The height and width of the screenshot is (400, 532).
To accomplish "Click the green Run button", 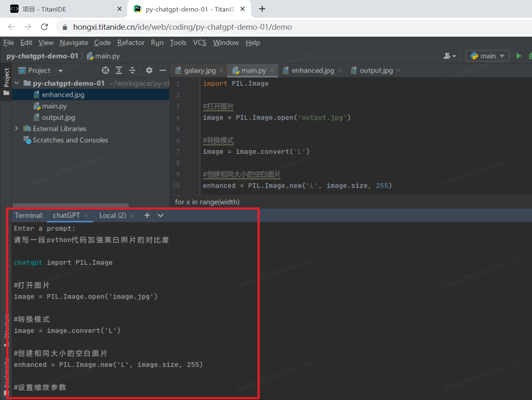I will 519,56.
